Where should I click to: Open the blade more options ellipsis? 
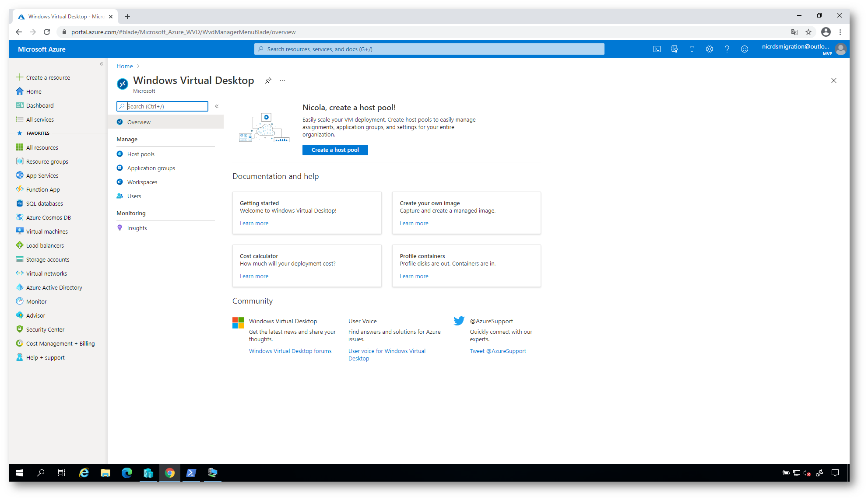282,80
